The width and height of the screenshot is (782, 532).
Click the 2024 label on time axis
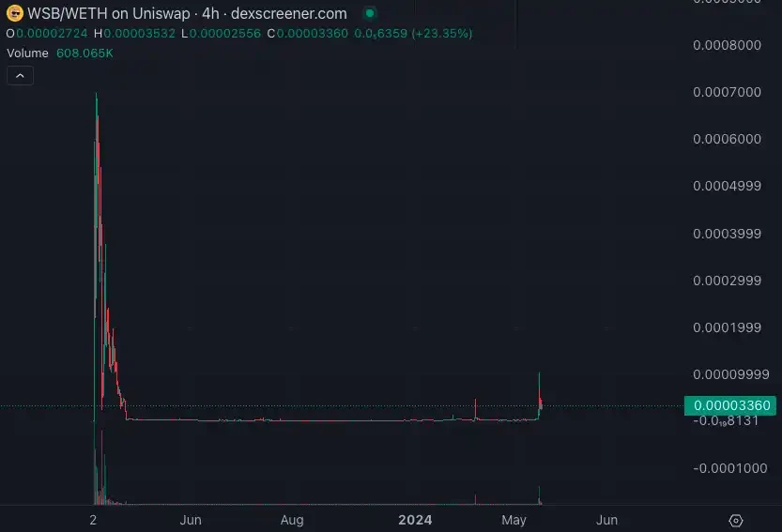[414, 520]
